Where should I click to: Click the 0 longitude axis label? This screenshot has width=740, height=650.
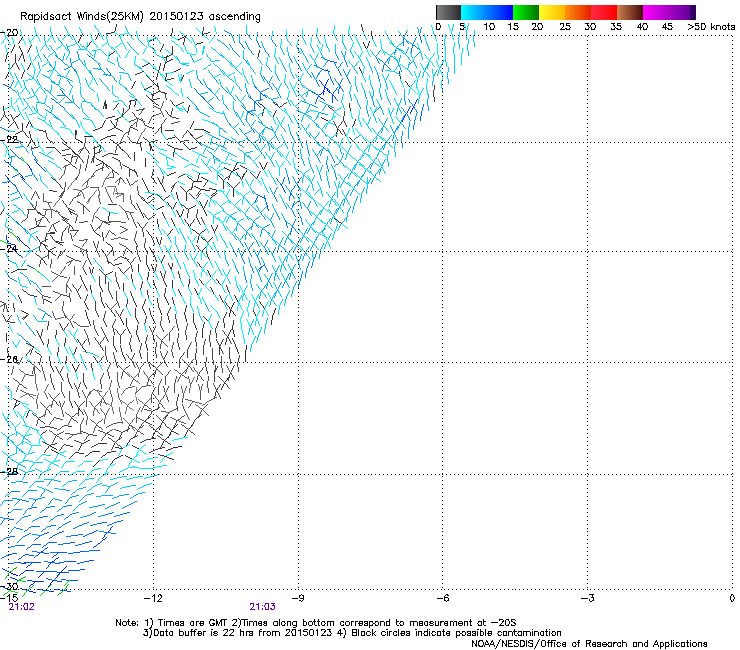[732, 598]
